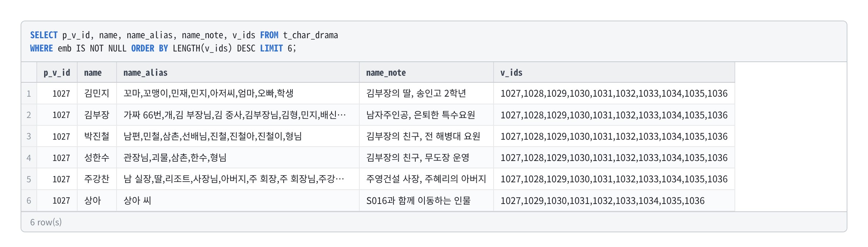This screenshot has height=247, width=868.
Task: Click the name column header
Action: (97, 72)
